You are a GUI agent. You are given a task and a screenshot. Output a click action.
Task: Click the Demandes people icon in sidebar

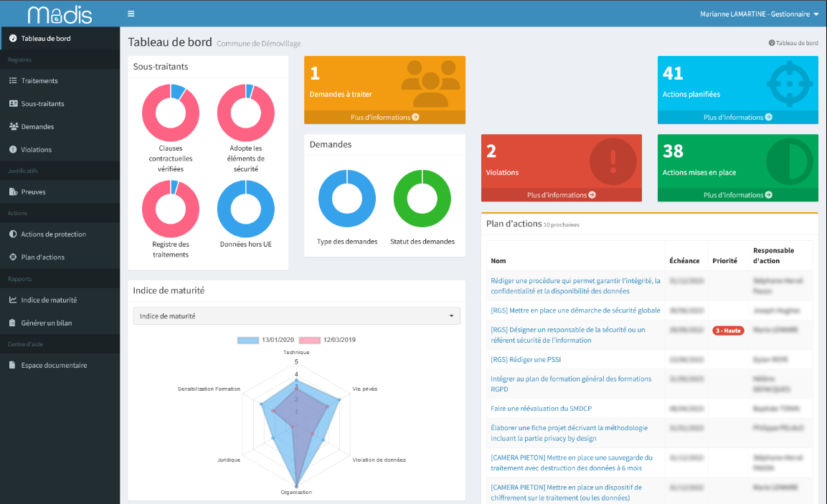[x=13, y=126]
